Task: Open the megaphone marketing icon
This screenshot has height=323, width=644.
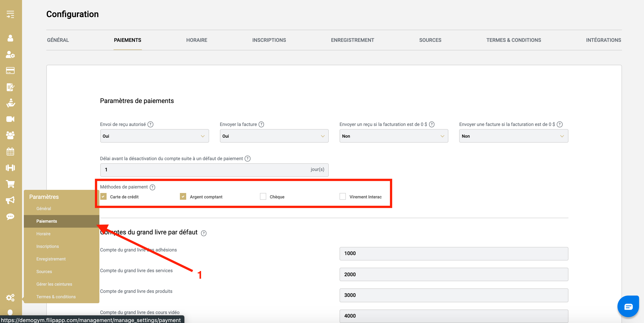Action: pyautogui.click(x=10, y=200)
